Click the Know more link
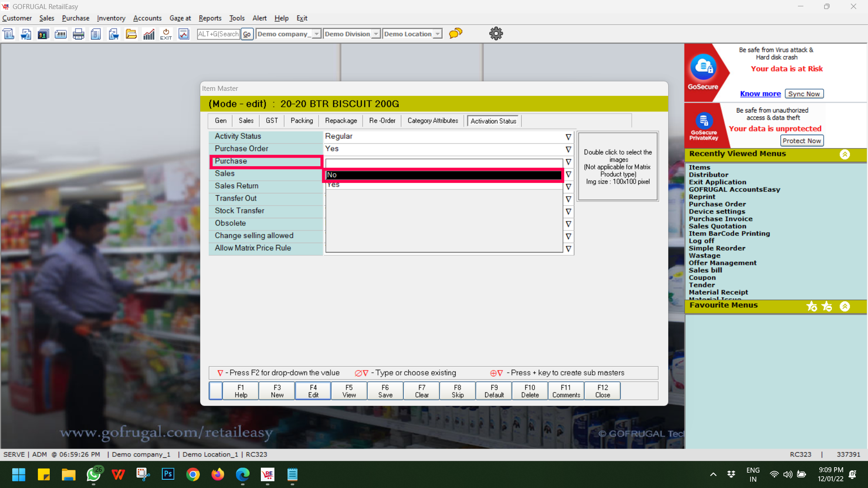This screenshot has height=488, width=868. [760, 94]
